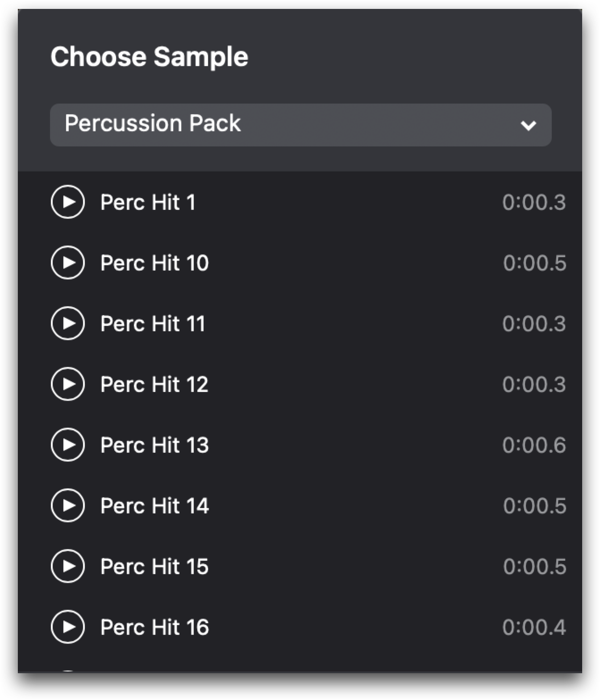Choose the Perc Hit 13 entry
The height and width of the screenshot is (700, 600).
[x=300, y=445]
